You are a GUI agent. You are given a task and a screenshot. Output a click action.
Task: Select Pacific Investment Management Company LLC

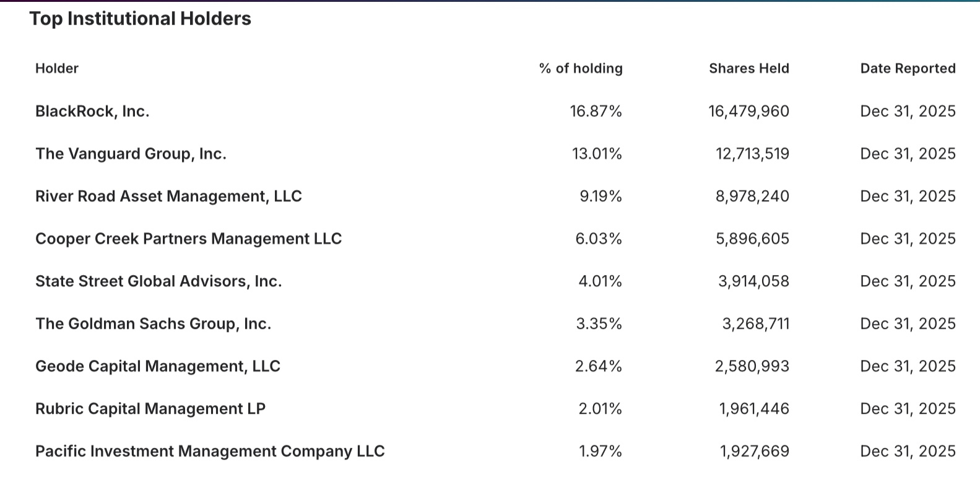click(210, 452)
